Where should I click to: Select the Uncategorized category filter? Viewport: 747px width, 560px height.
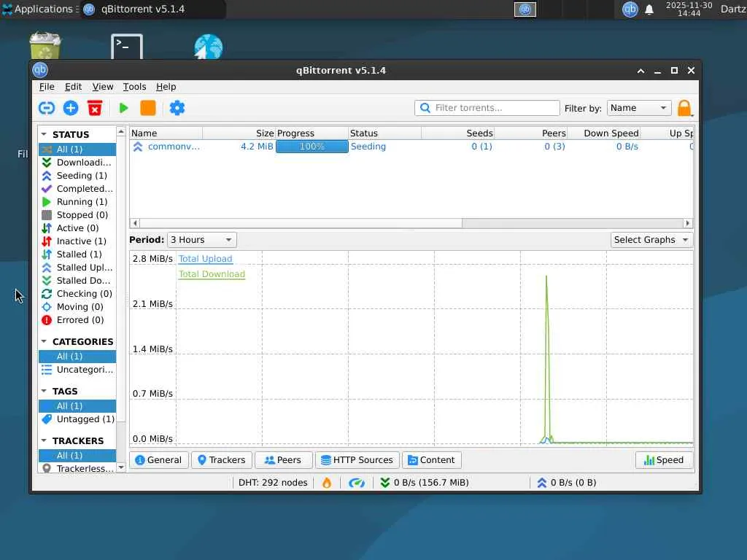click(77, 370)
